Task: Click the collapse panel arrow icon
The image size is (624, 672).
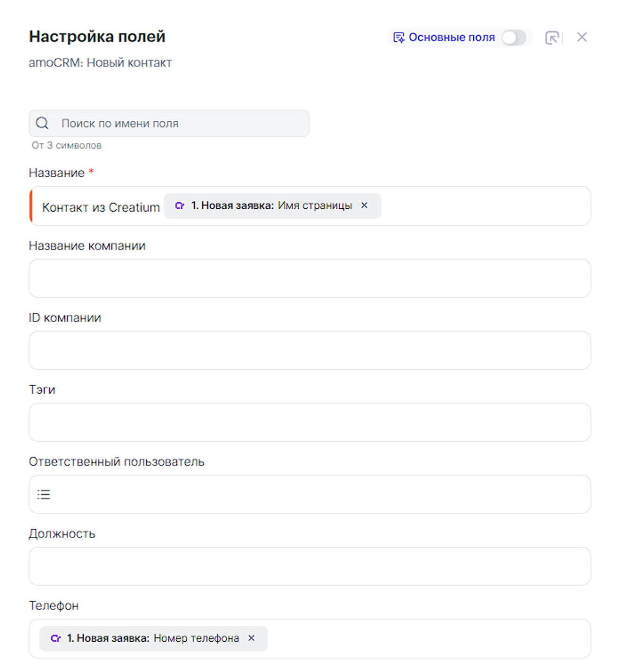Action: (552, 37)
